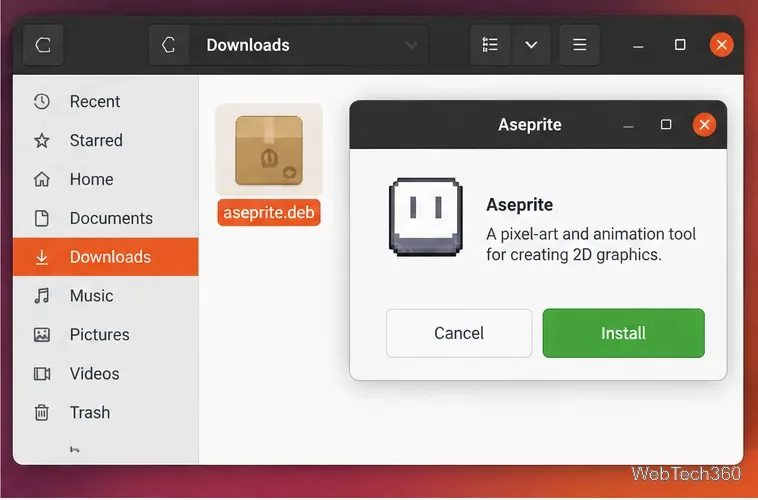Click the leftmost button in the files header bar
The width and height of the screenshot is (758, 500).
(43, 45)
